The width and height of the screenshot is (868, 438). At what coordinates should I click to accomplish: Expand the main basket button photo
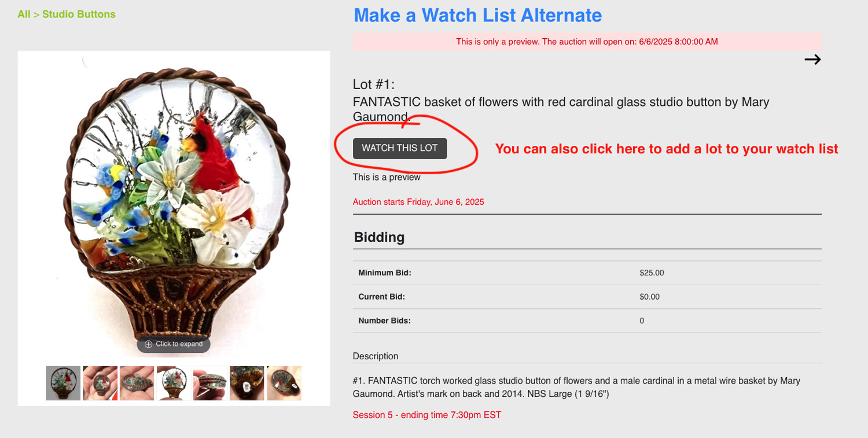coord(174,197)
